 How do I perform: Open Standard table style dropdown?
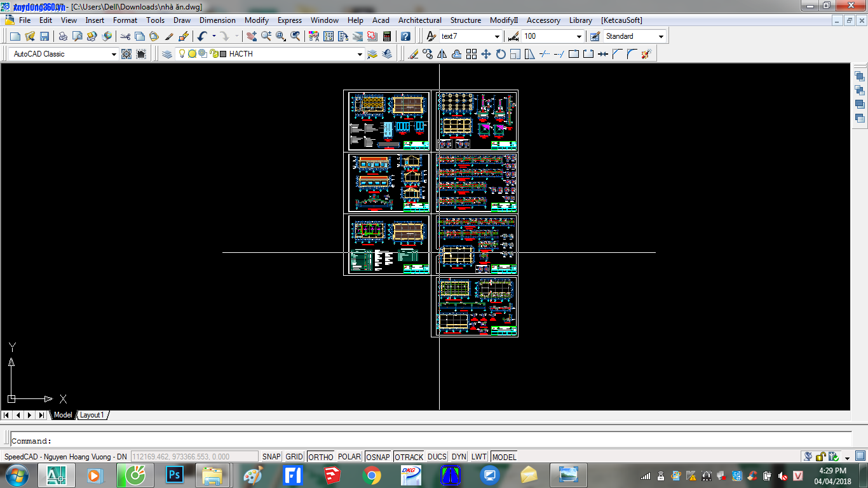[x=661, y=36]
